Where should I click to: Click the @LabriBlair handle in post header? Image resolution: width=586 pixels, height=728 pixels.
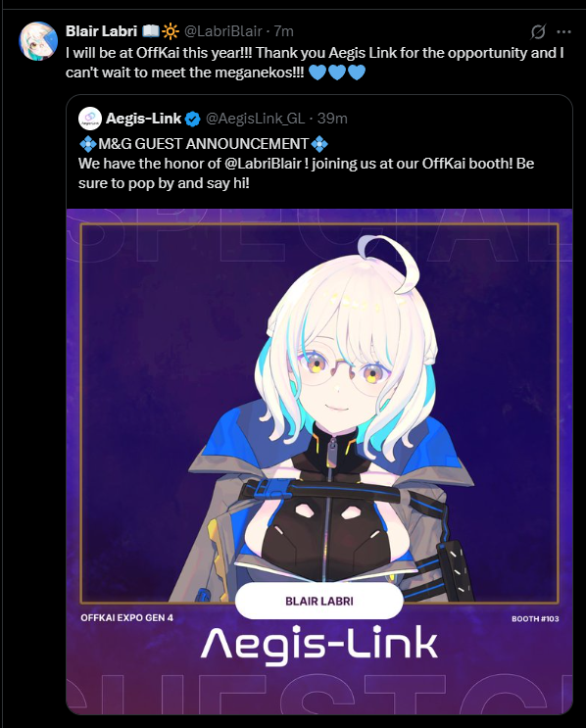(223, 31)
